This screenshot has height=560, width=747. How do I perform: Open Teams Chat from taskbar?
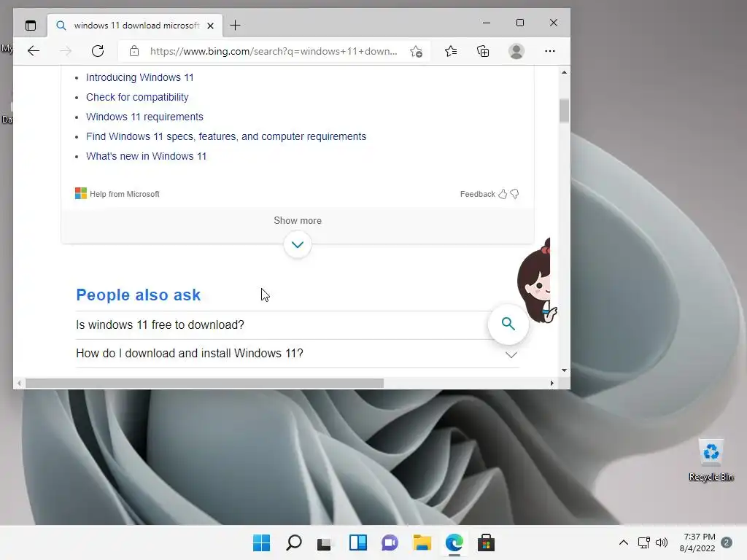tap(390, 542)
